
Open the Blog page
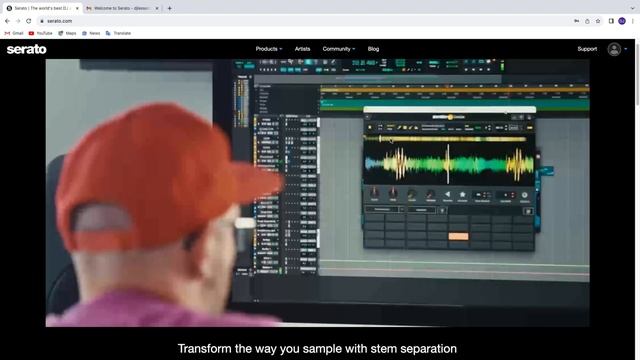(x=373, y=49)
